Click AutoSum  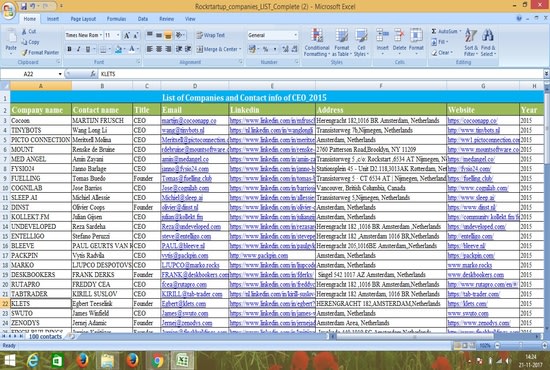point(445,31)
